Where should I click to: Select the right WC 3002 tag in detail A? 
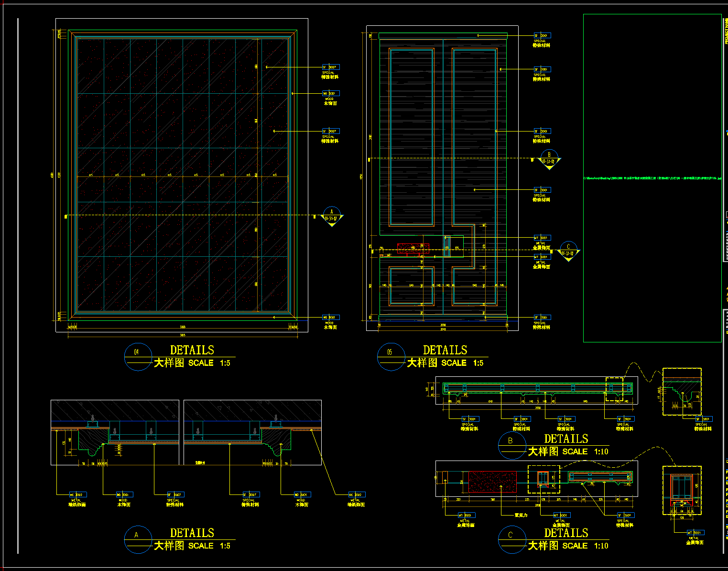tap(357, 494)
